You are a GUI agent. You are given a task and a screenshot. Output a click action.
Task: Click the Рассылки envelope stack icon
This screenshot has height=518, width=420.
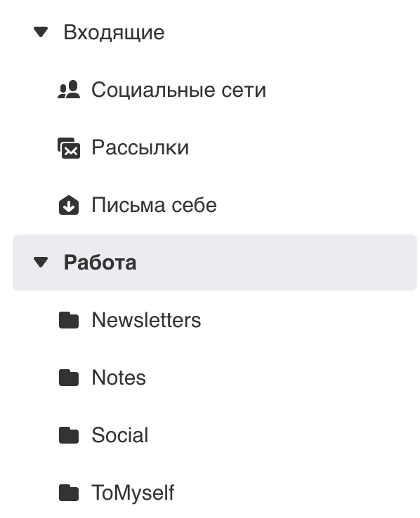69,147
